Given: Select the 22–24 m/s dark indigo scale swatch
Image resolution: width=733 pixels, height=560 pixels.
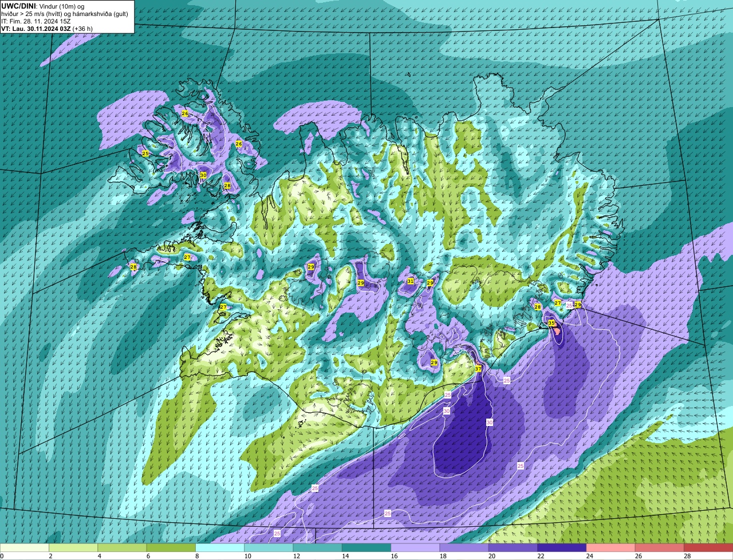Looking at the screenshot, I should click(x=562, y=547).
